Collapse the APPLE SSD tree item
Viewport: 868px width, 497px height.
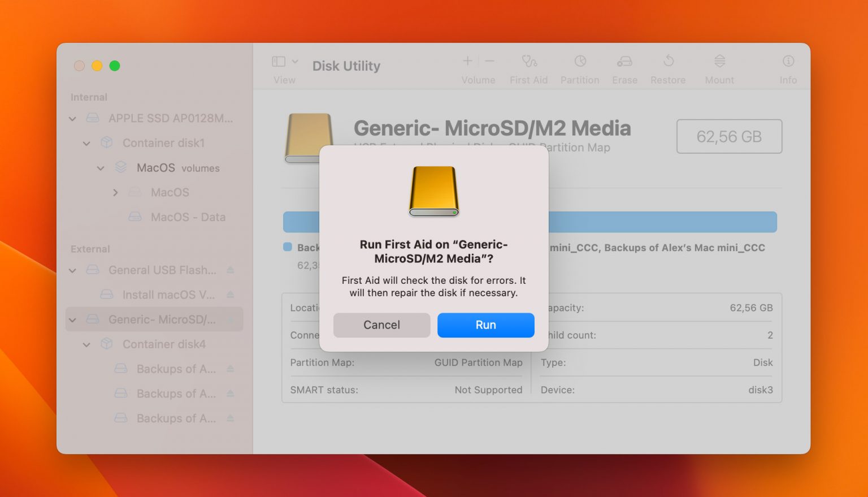click(x=72, y=118)
